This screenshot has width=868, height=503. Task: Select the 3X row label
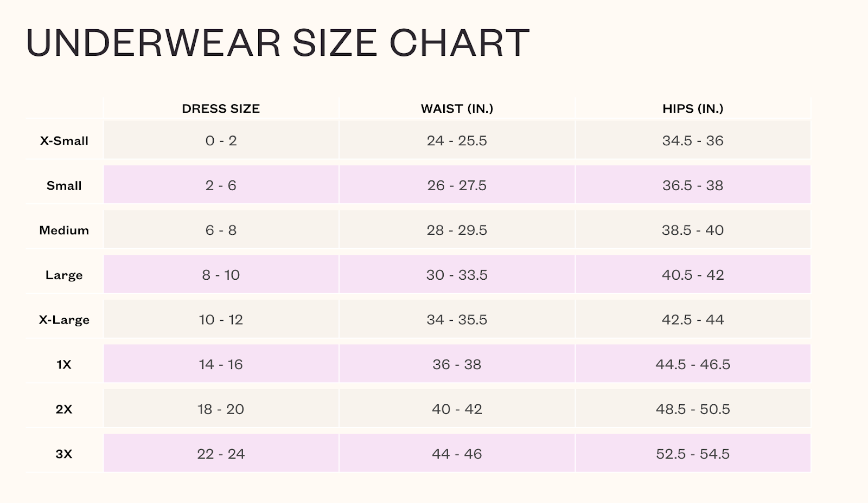[64, 454]
